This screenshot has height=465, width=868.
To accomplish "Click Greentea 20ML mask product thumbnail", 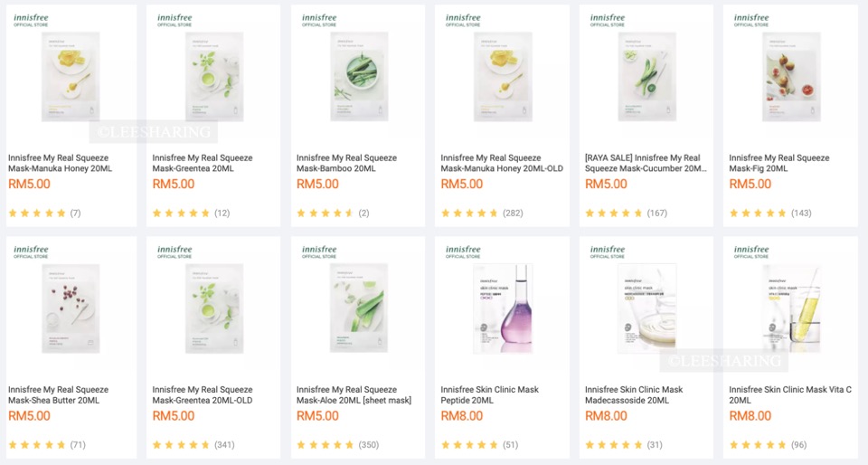I will tap(214, 77).
